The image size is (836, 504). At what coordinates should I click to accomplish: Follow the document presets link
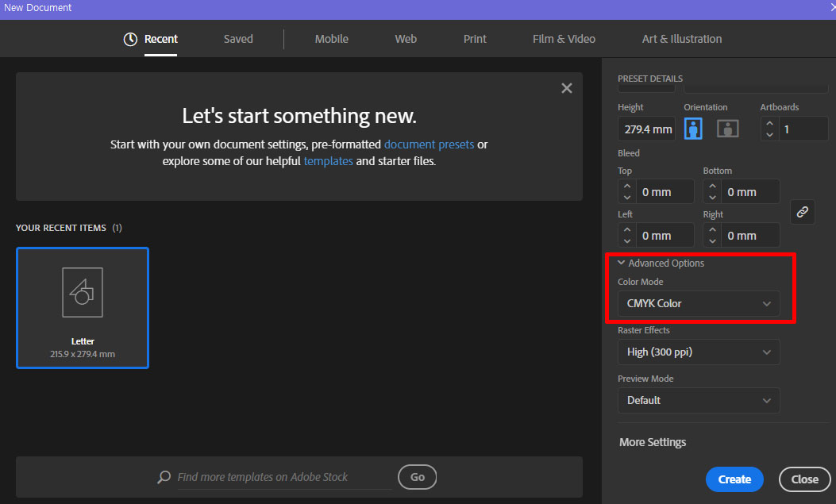coord(429,144)
